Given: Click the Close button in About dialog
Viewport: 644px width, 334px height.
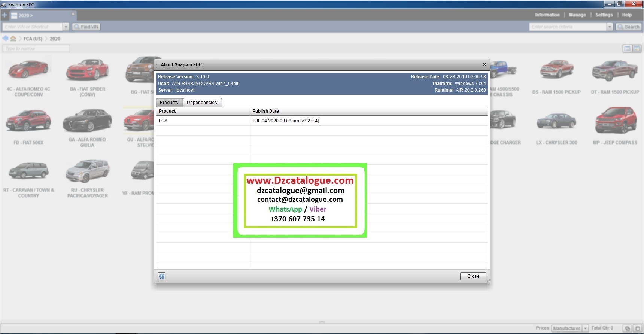Looking at the screenshot, I should coord(473,276).
